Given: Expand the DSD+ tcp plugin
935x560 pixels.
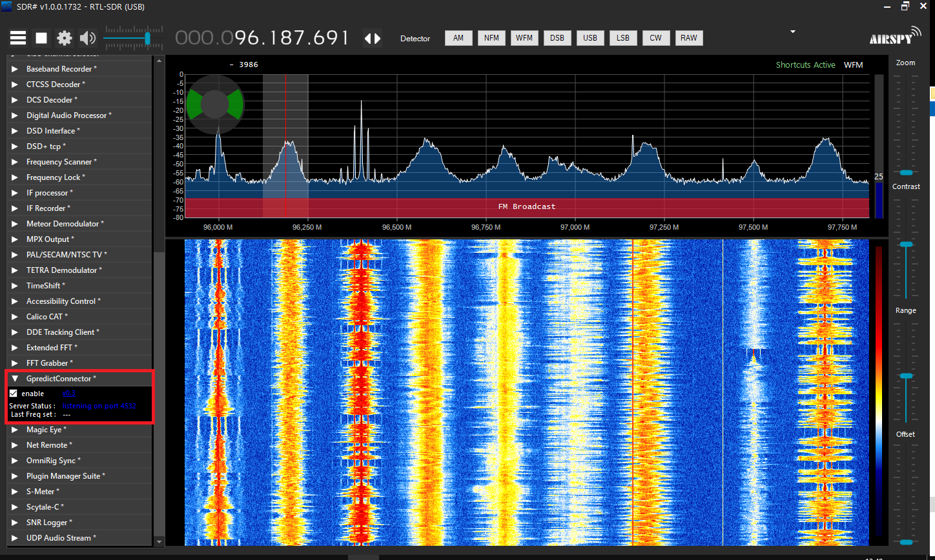Looking at the screenshot, I should (79, 146).
